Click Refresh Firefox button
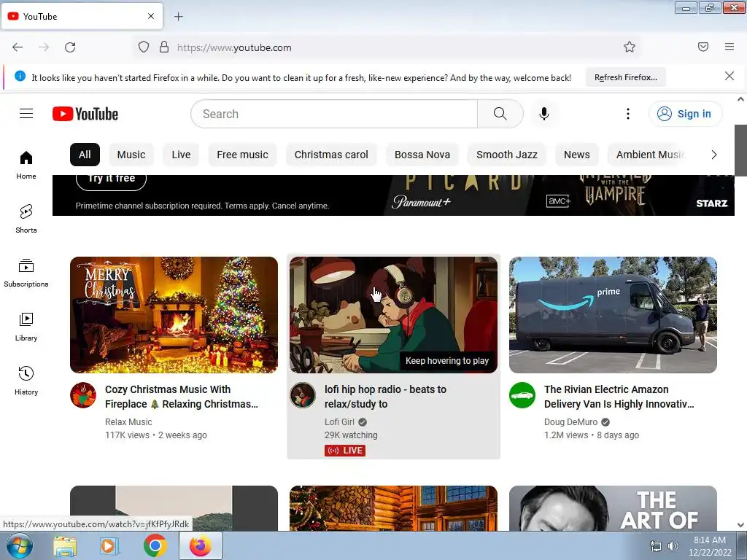The width and height of the screenshot is (747, 560). [x=625, y=77]
